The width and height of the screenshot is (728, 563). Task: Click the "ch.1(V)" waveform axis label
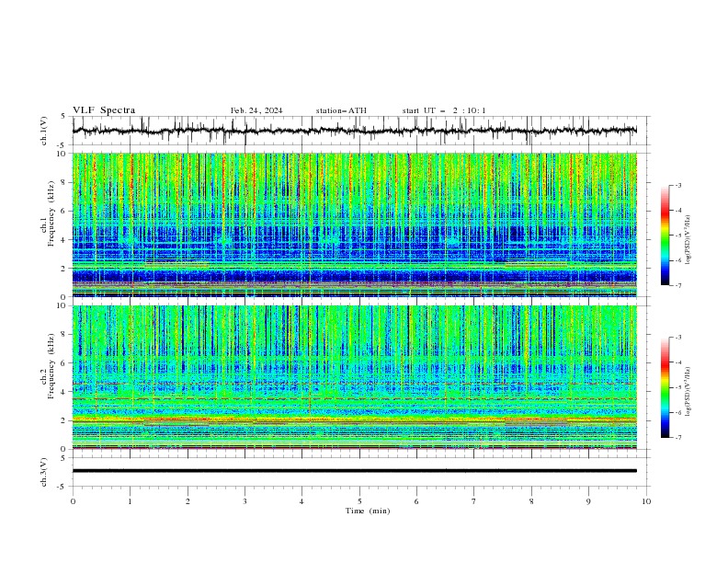point(44,131)
